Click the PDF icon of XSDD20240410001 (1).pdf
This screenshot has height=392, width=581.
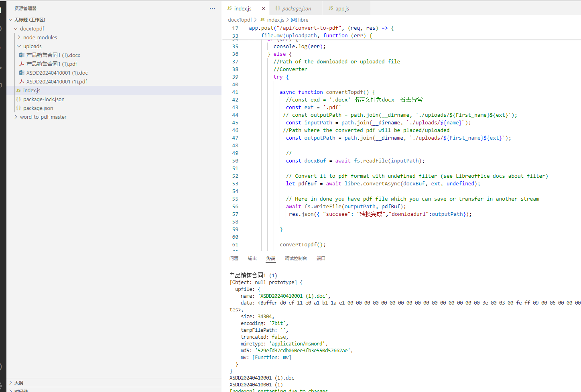[x=22, y=81]
